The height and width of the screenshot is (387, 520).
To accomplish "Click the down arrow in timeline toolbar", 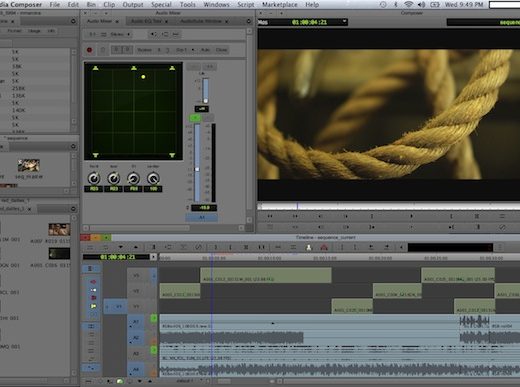I will pos(121,247).
